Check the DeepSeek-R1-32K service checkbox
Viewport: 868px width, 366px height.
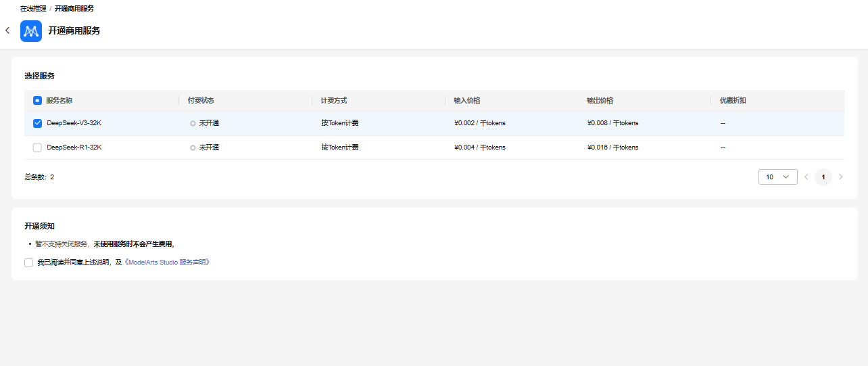point(37,147)
